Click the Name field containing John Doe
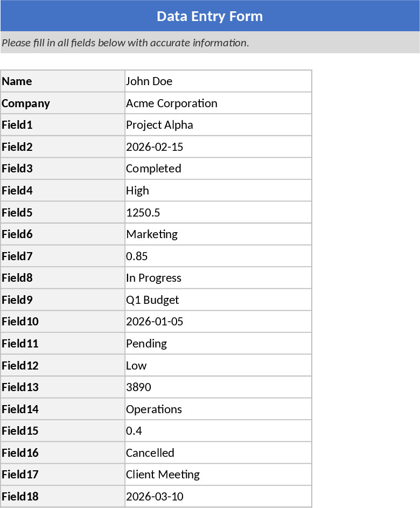This screenshot has width=420, height=508. pos(218,81)
